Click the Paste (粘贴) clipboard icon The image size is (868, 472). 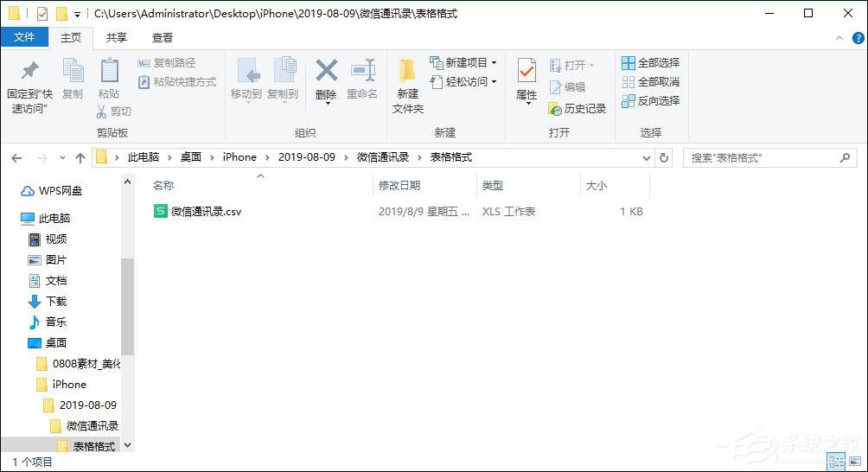coord(109,72)
